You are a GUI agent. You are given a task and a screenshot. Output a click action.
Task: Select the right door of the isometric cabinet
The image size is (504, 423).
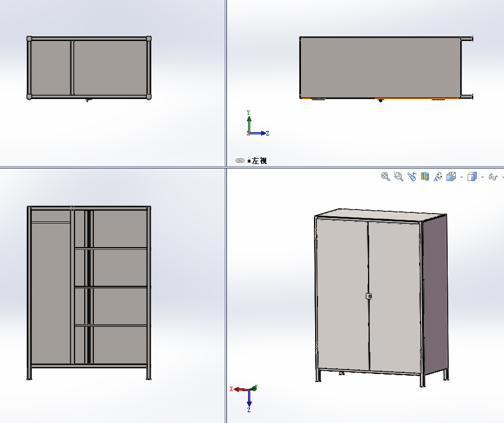395,298
